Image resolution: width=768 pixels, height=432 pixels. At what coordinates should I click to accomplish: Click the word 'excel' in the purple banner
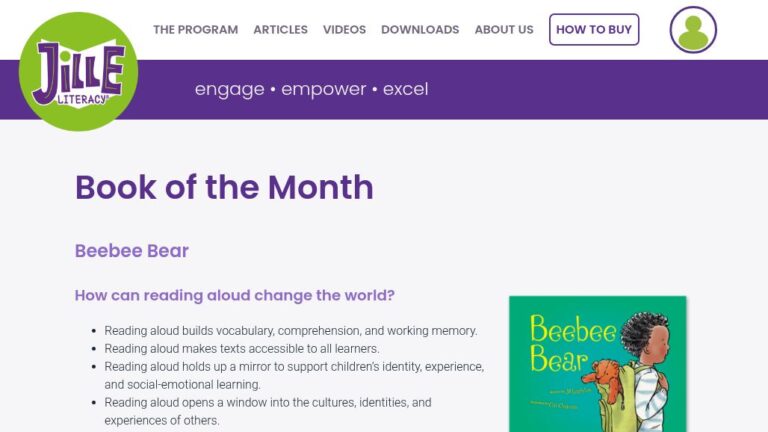tap(405, 89)
